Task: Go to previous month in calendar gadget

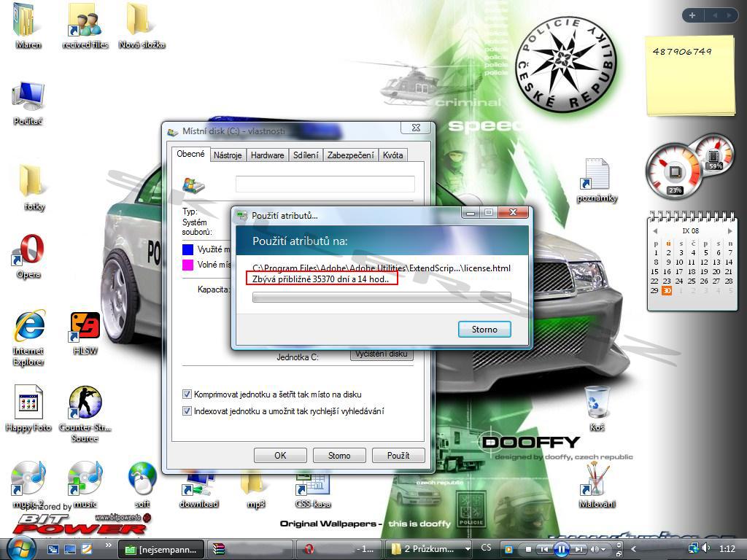Action: pos(656,231)
